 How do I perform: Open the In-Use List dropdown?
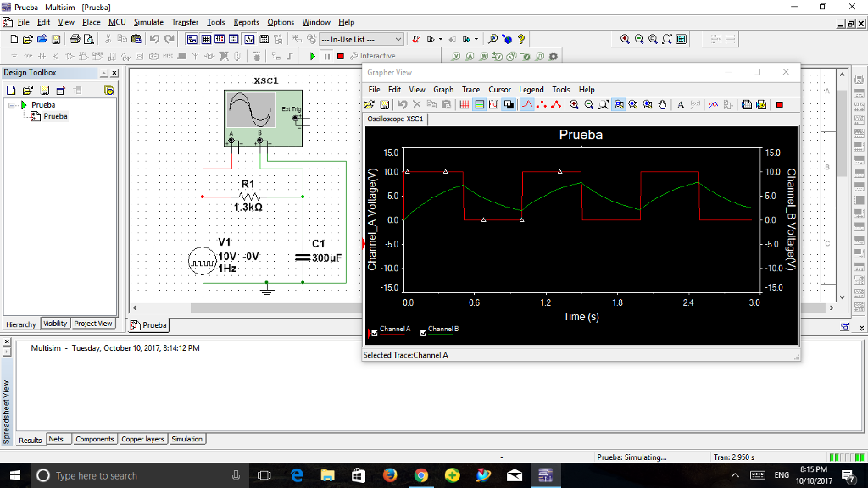click(x=399, y=37)
